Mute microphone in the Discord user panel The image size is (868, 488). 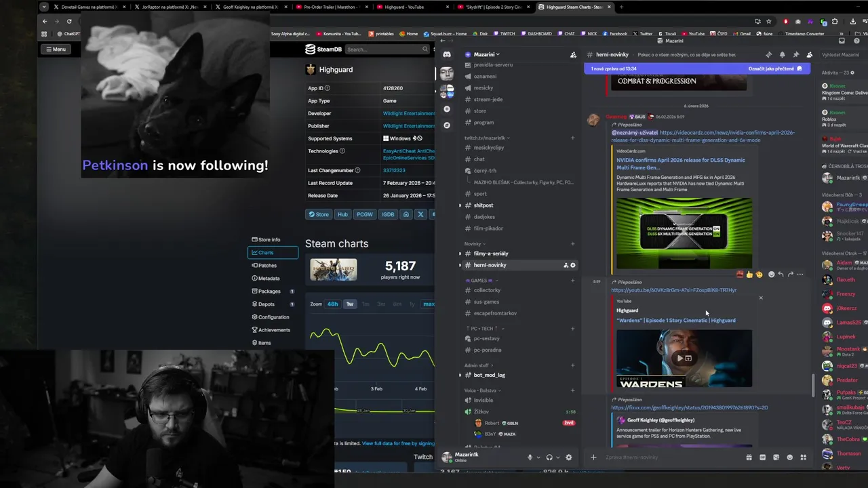click(x=530, y=457)
